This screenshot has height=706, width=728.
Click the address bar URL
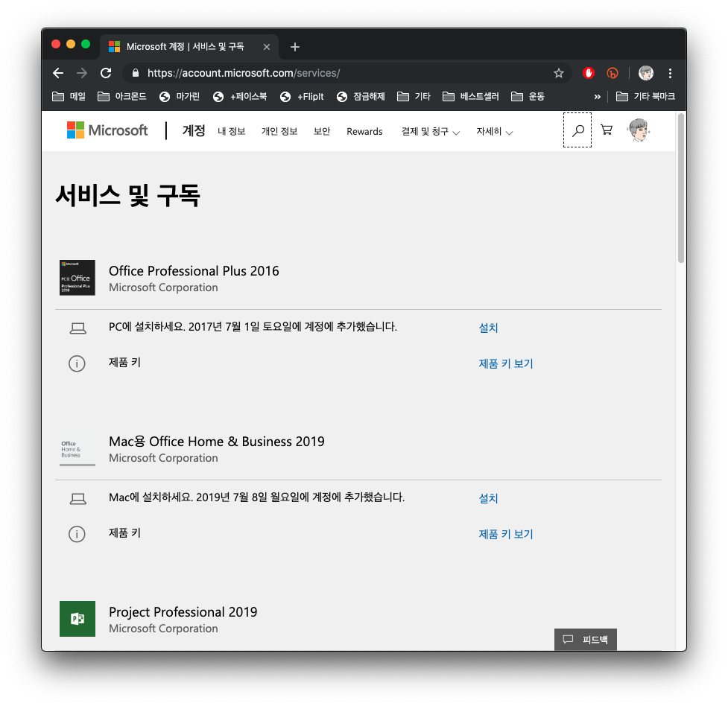click(244, 73)
